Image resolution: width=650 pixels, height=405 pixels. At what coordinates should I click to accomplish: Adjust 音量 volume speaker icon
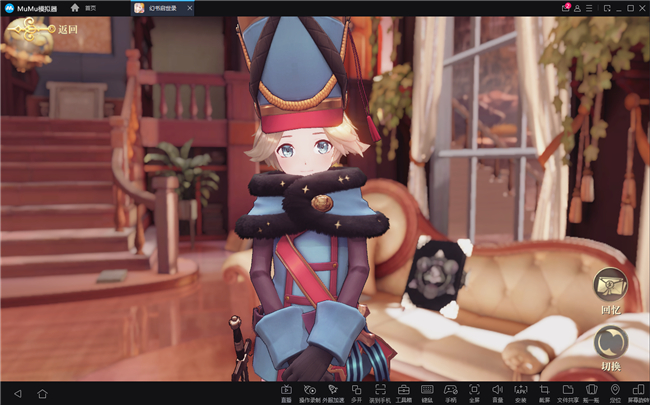[497, 393]
